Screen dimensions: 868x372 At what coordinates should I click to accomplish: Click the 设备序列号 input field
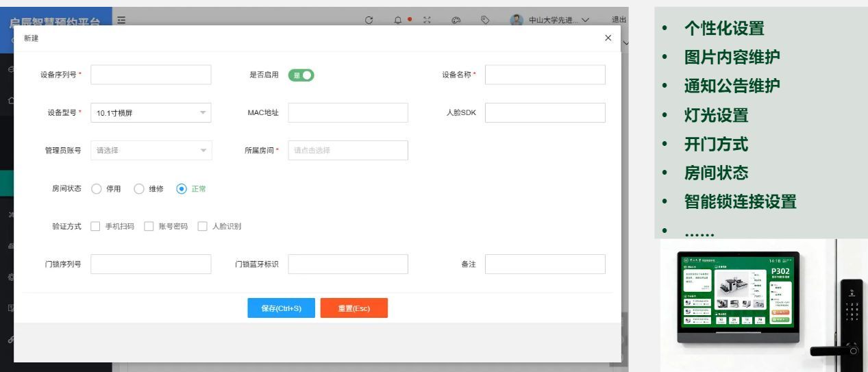[x=151, y=75]
